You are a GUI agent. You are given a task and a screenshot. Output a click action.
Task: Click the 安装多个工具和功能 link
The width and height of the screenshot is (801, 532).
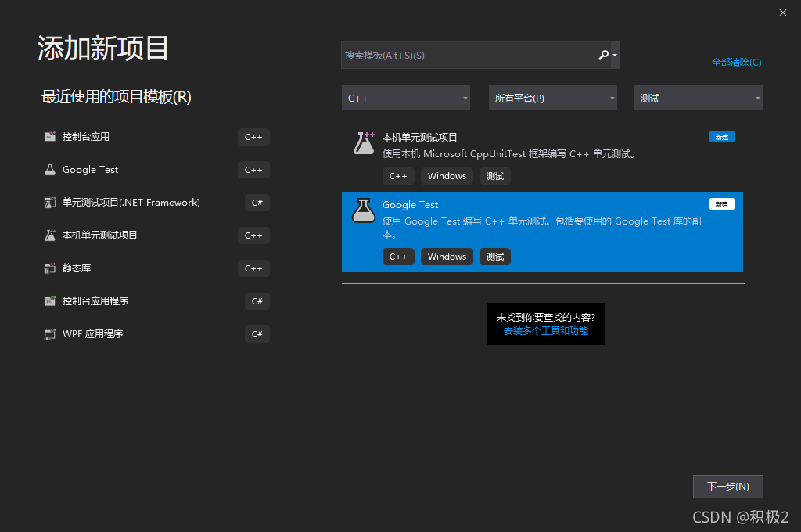545,331
